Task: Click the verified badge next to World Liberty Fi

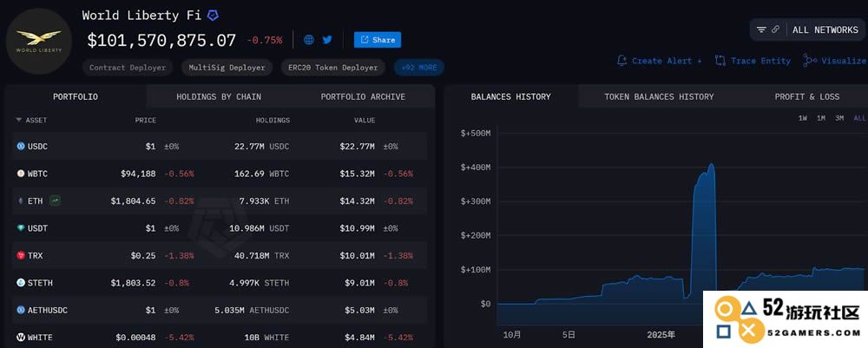Action: coord(213,16)
